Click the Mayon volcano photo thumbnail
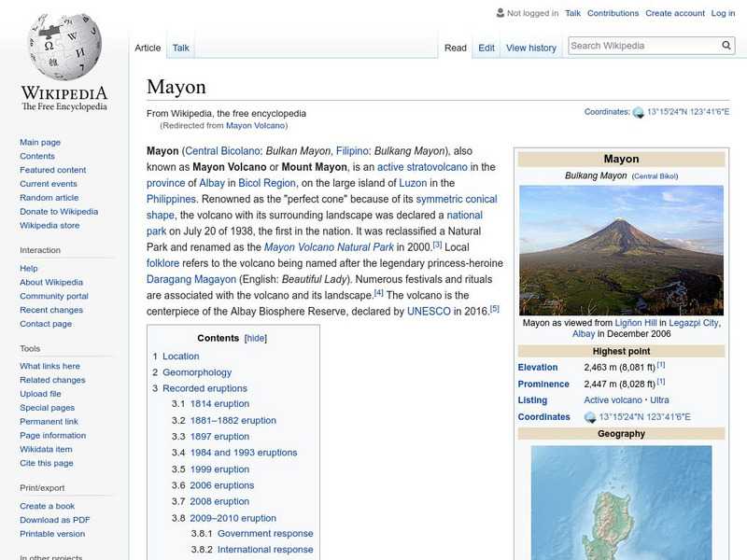747x560 pixels. [x=624, y=247]
